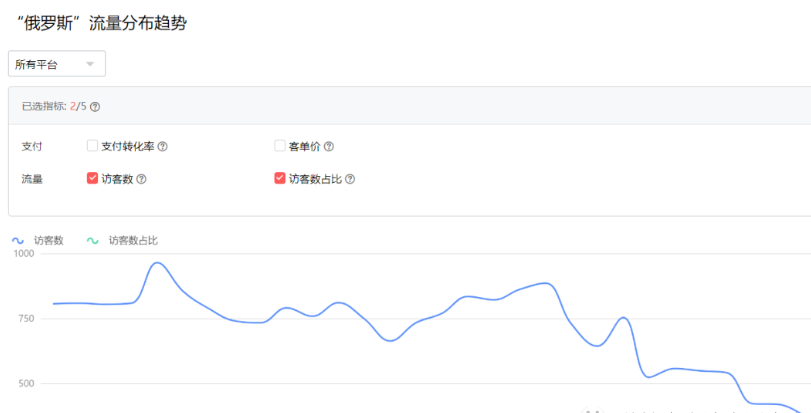Click the 1000 y-axis label
The height and width of the screenshot is (413, 811).
23,254
